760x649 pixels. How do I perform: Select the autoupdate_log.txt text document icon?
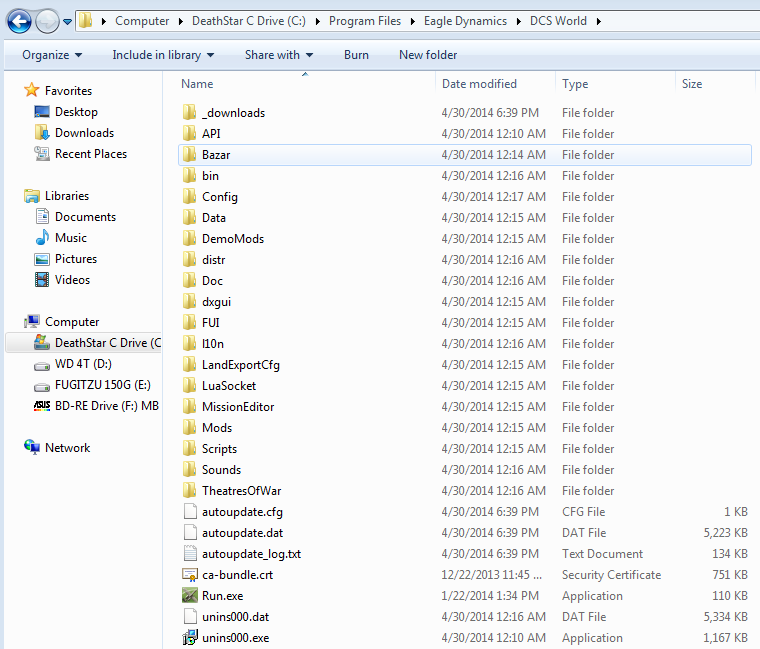click(x=190, y=553)
